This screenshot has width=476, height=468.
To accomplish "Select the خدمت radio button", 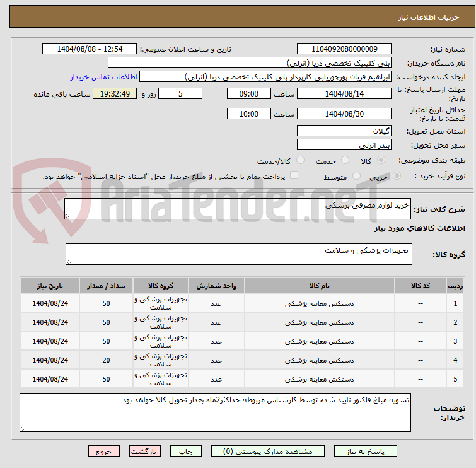I will [345, 160].
